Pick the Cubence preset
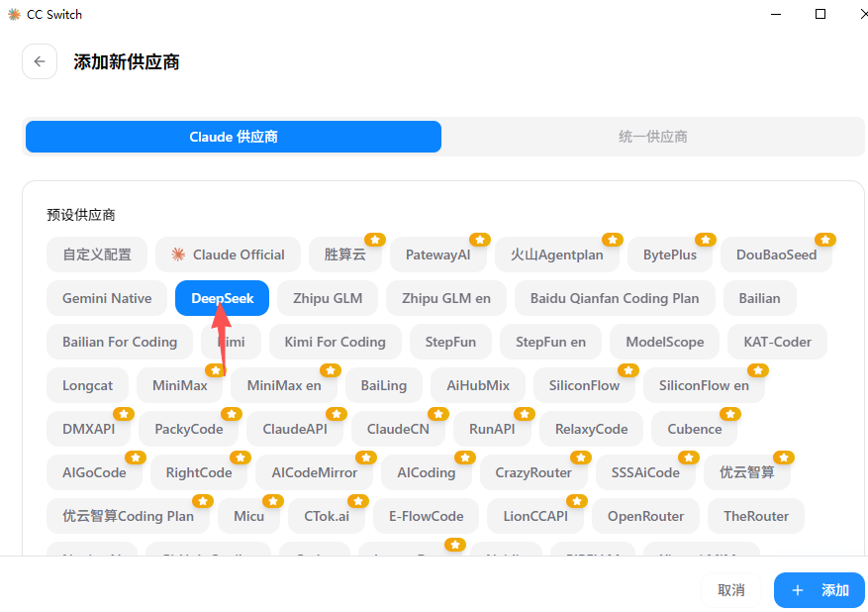The width and height of the screenshot is (868, 612). [x=694, y=429]
